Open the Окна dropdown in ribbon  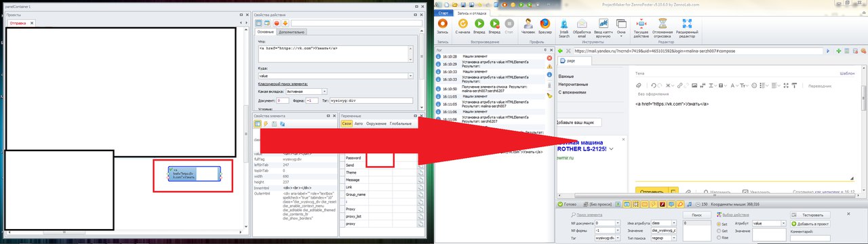pyautogui.click(x=621, y=28)
